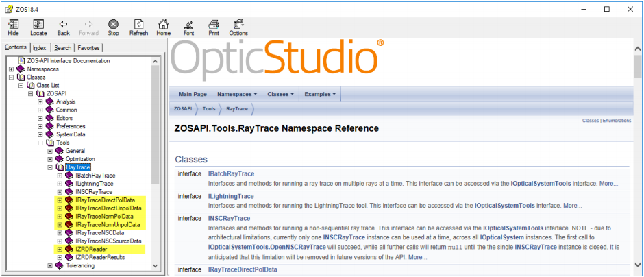Collapse the ZOSAPI tree node
This screenshot has height=277, width=644.
click(31, 94)
